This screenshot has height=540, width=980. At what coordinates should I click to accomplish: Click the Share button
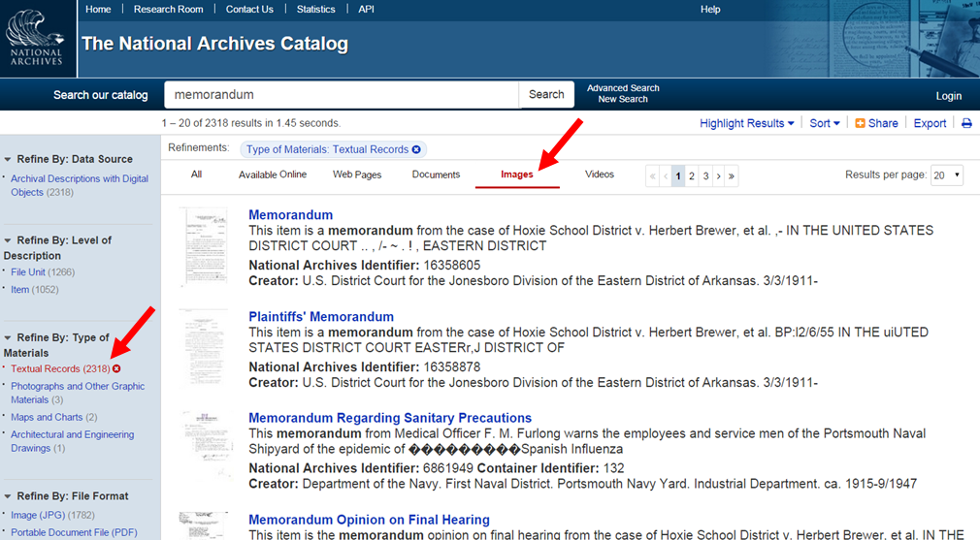[x=876, y=123]
